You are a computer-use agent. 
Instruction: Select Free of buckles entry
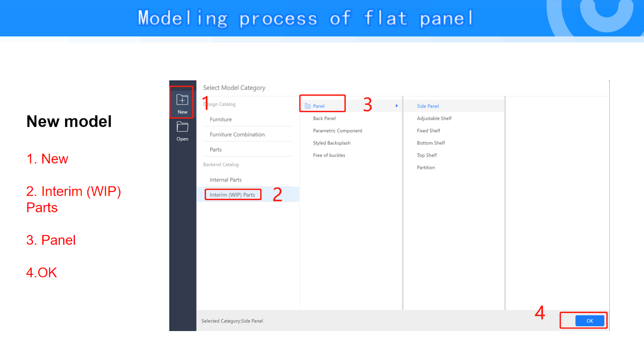click(x=329, y=155)
